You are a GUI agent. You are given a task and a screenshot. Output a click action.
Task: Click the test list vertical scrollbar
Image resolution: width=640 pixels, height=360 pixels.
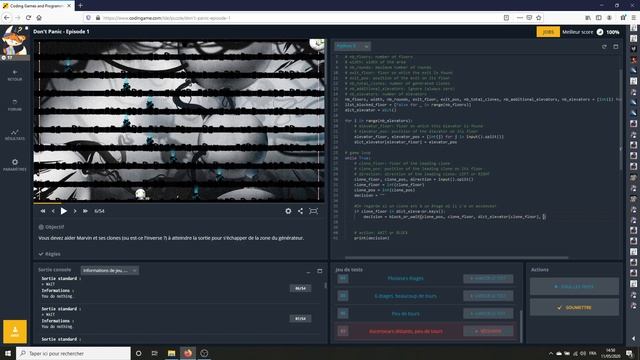521,327
